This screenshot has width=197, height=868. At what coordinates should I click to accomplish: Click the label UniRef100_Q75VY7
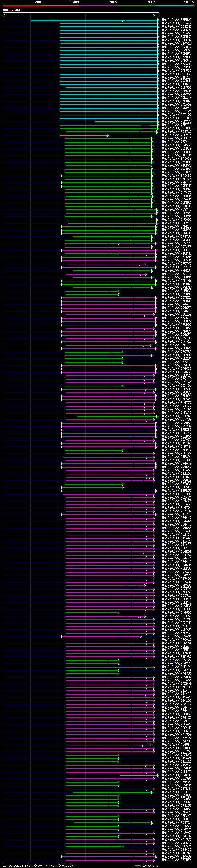coord(177,264)
